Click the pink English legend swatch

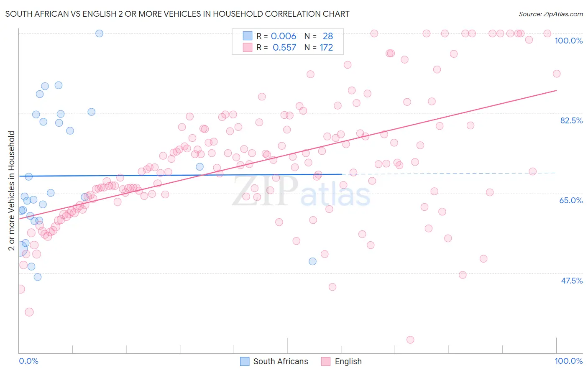(x=326, y=361)
